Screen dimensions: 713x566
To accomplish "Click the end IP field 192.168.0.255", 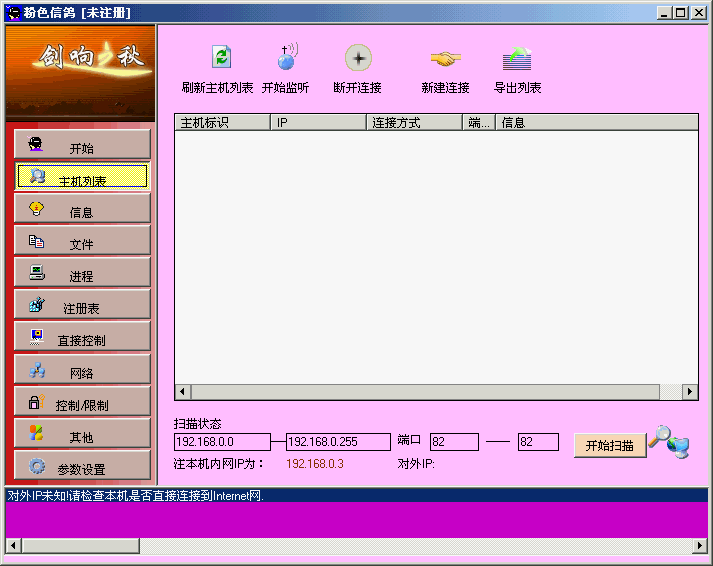I will point(338,442).
